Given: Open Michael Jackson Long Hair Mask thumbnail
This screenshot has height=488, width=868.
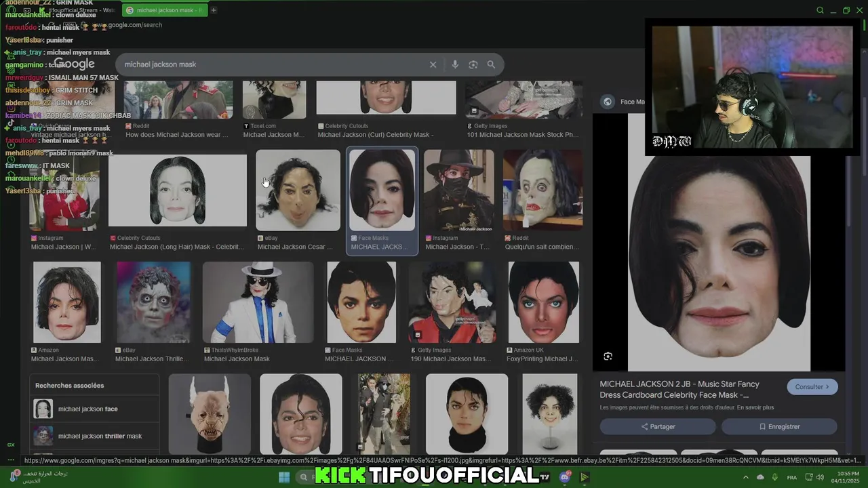Looking at the screenshot, I should point(178,190).
